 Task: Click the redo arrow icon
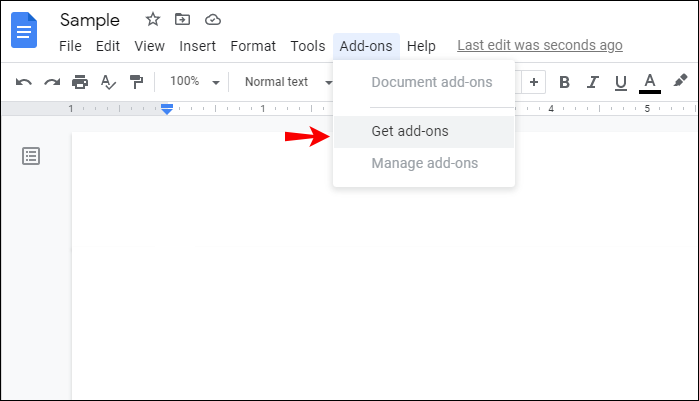52,82
